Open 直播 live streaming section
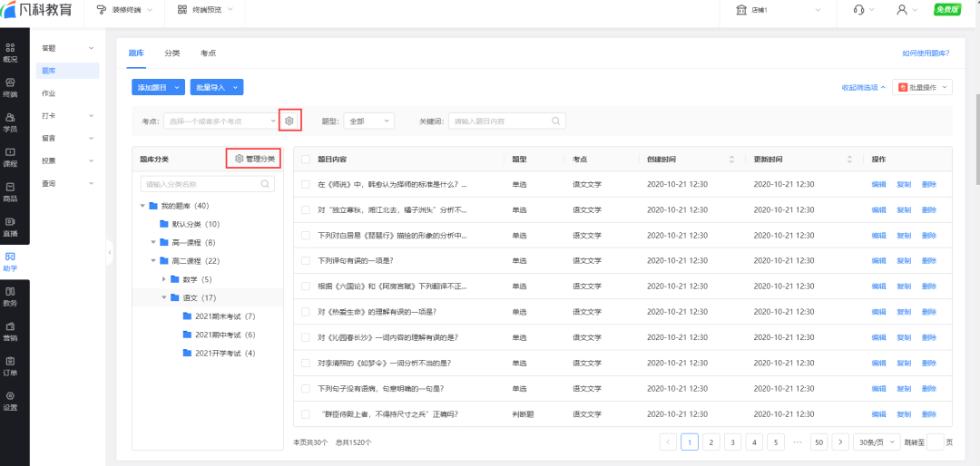 click(10, 227)
